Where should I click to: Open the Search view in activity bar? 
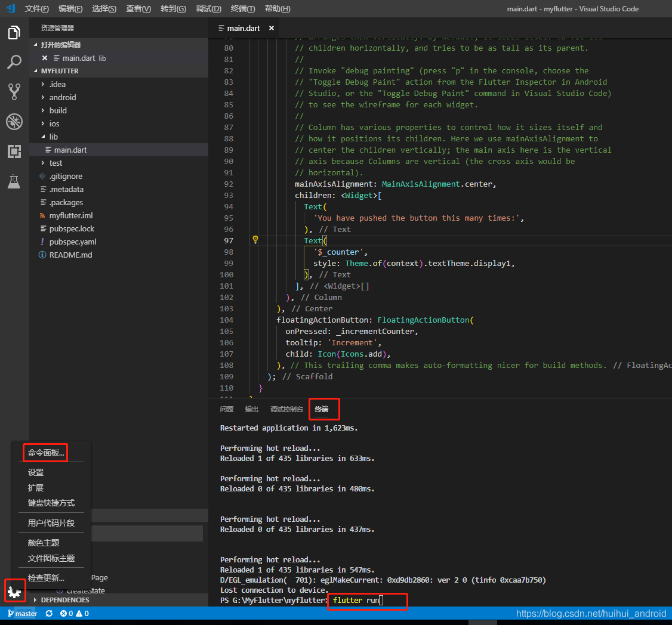(x=14, y=62)
